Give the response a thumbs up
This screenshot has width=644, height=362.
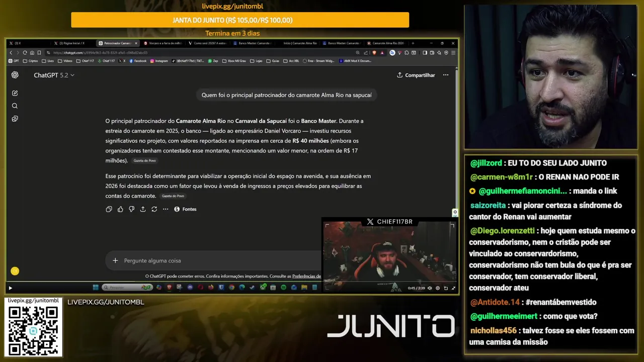coord(120,209)
